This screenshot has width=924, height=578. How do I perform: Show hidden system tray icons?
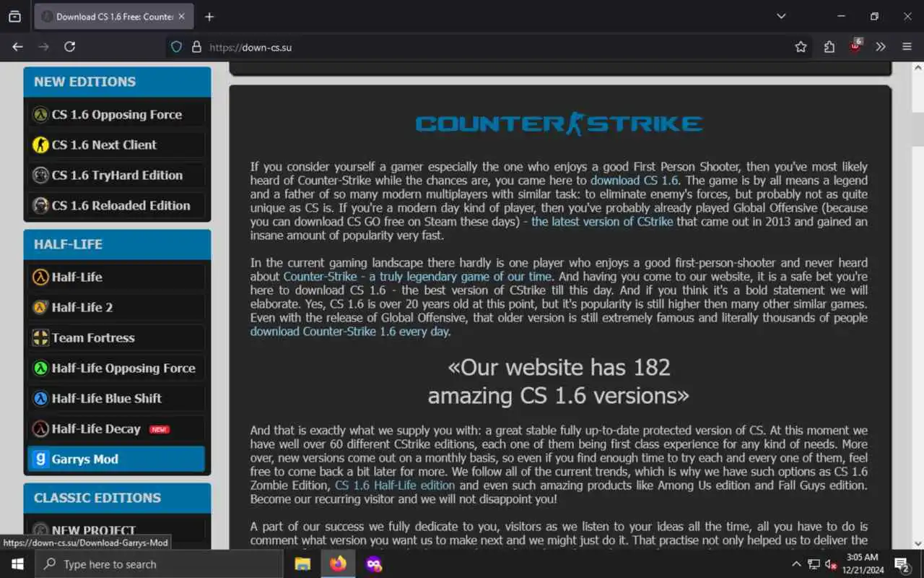(796, 564)
